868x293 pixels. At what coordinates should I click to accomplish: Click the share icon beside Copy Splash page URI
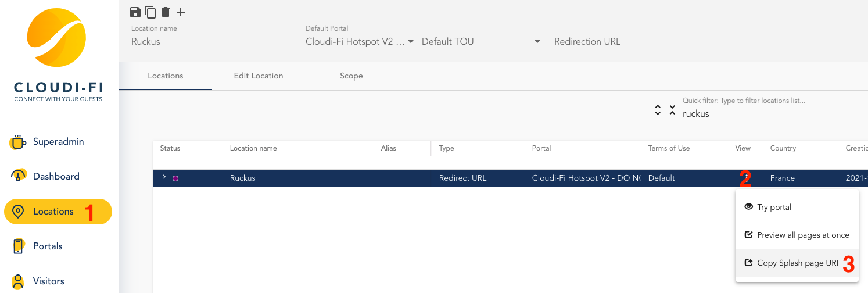(x=749, y=263)
